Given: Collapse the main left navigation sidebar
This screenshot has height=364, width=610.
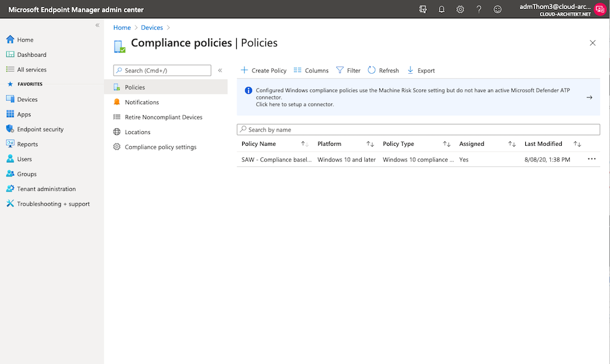Looking at the screenshot, I should (x=97, y=25).
